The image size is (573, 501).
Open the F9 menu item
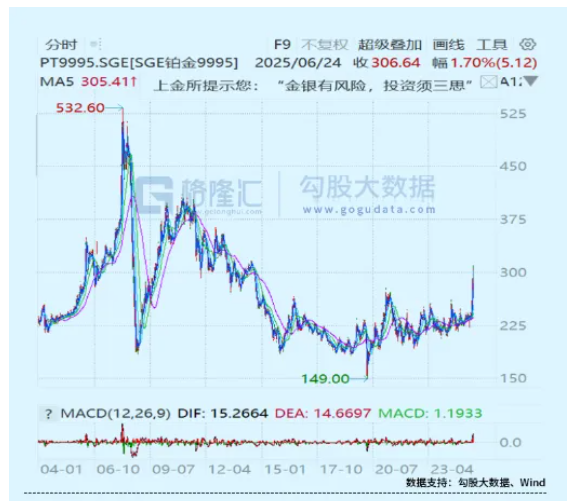(x=282, y=45)
